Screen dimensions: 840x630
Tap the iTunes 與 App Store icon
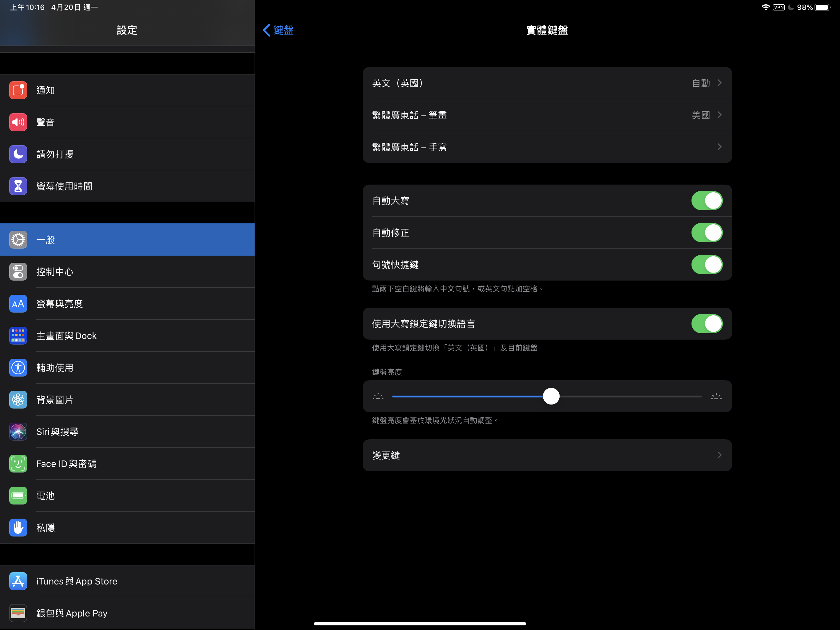pyautogui.click(x=18, y=581)
